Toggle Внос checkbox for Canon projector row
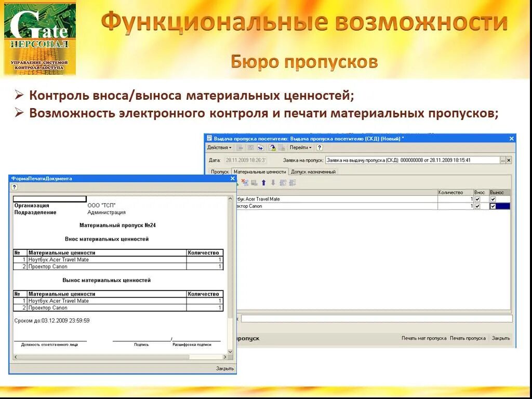Image resolution: width=532 pixels, height=399 pixels. 478,206
